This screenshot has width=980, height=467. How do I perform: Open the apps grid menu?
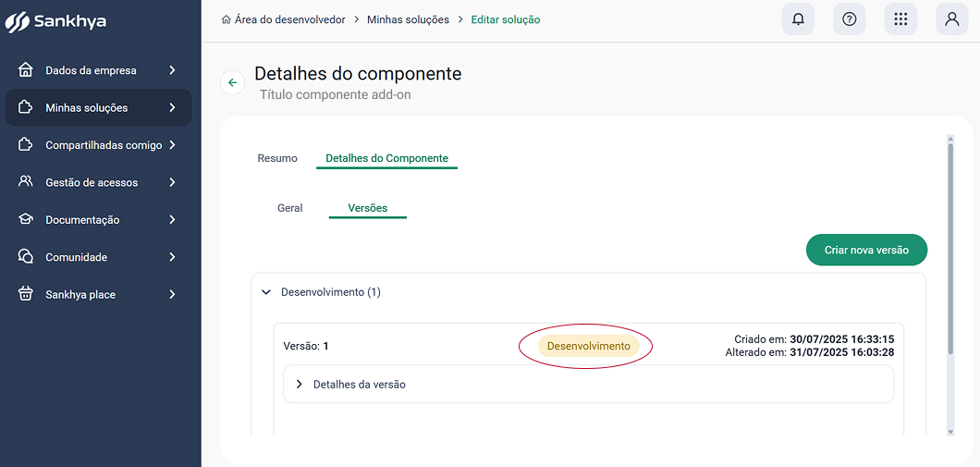tap(900, 19)
